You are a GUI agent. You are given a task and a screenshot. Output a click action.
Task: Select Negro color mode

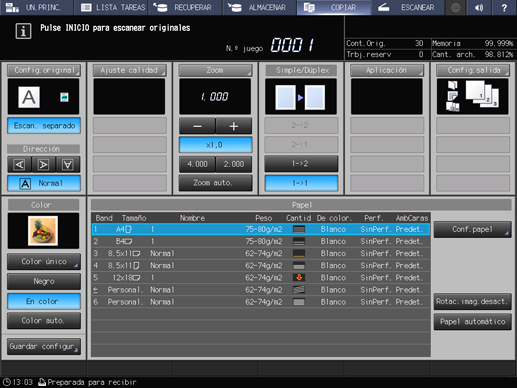44,281
